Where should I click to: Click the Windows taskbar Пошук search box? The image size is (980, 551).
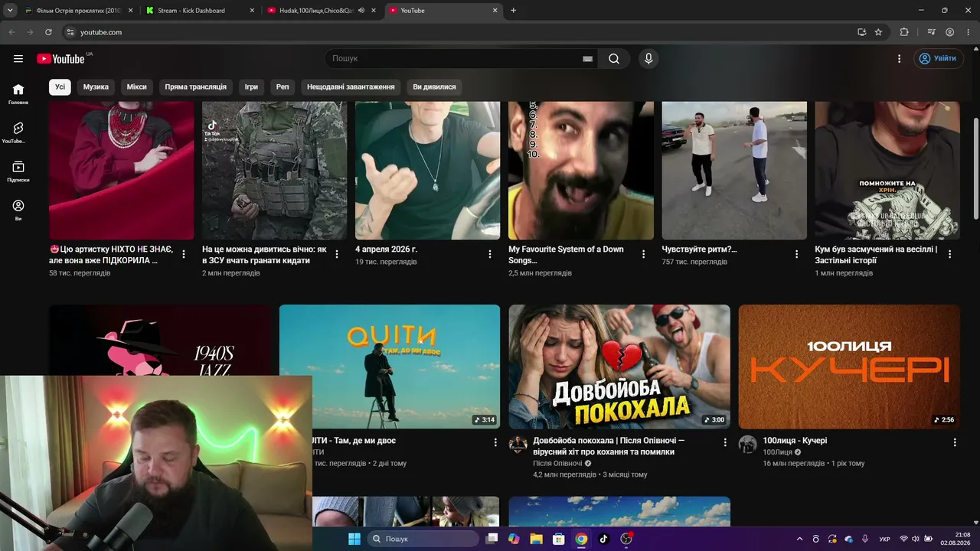[x=423, y=539]
